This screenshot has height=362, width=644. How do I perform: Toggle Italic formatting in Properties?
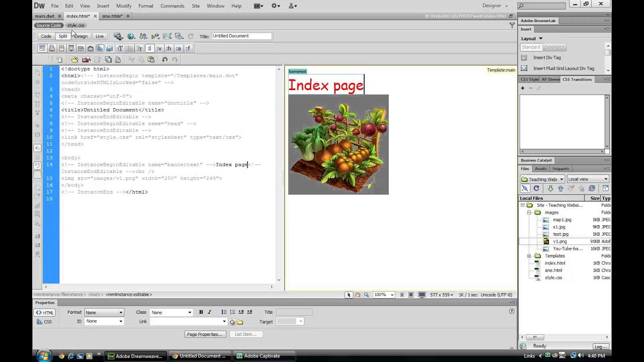[x=209, y=312]
